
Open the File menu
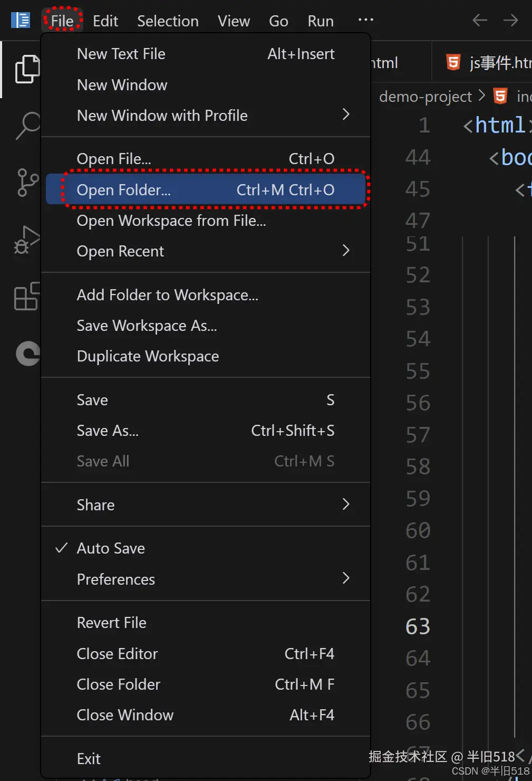pyautogui.click(x=62, y=21)
